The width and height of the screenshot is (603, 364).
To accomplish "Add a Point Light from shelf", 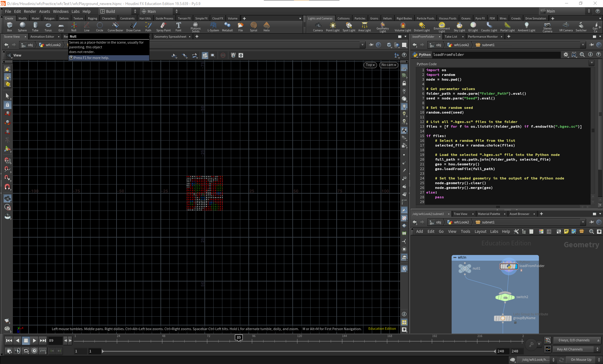I will pyautogui.click(x=333, y=27).
